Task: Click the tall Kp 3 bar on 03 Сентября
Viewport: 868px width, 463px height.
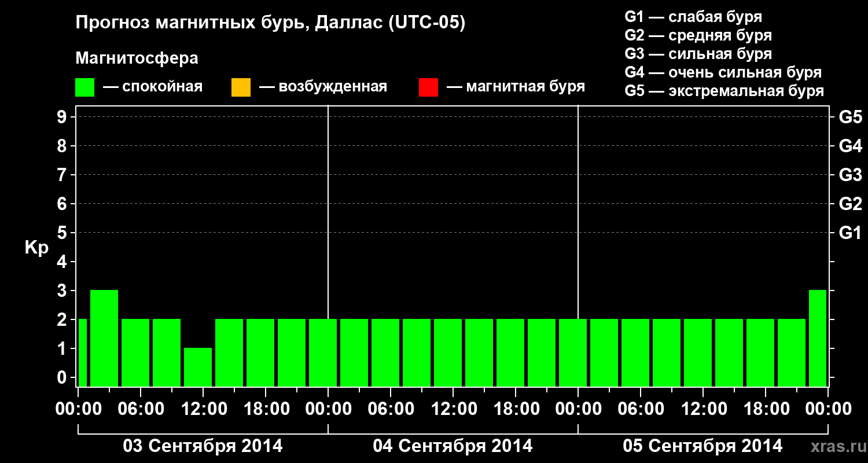Action: 104,338
